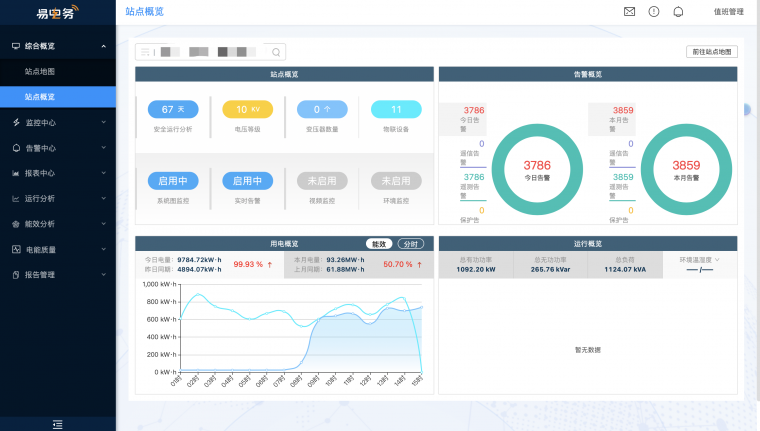Click the station list icon in search bar
This screenshot has width=760, height=431.
146,51
